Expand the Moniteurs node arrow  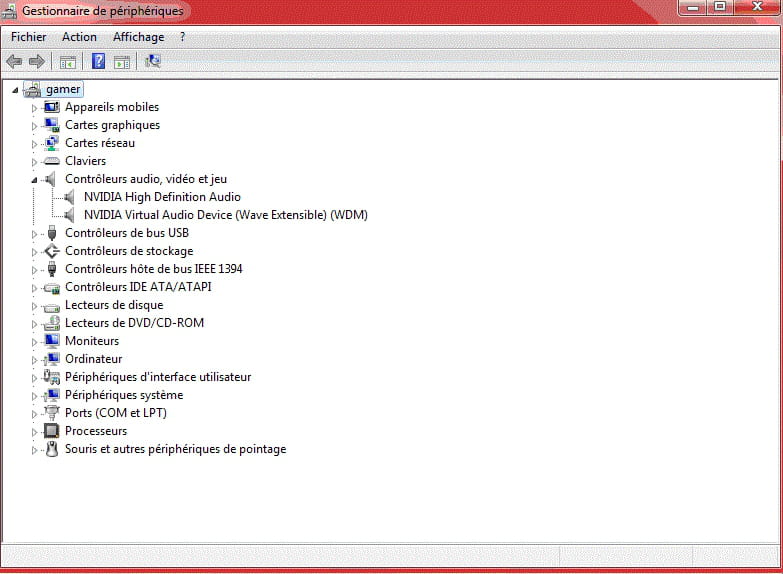(x=34, y=342)
